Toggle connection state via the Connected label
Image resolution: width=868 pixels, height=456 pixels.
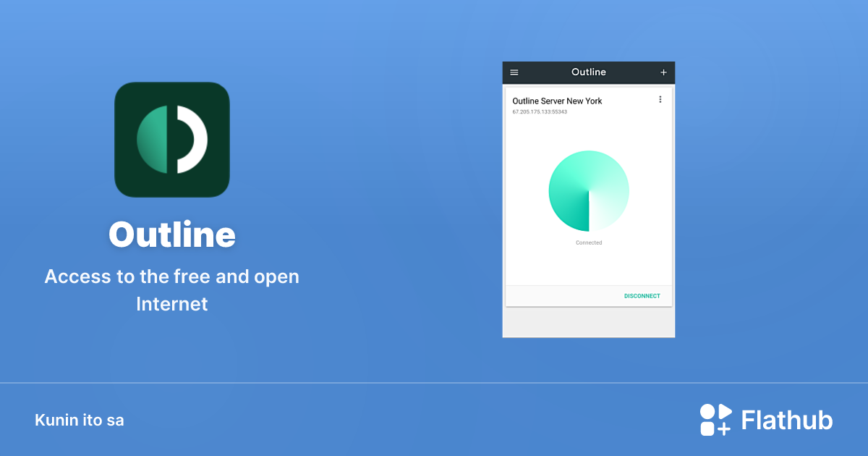pyautogui.click(x=588, y=242)
